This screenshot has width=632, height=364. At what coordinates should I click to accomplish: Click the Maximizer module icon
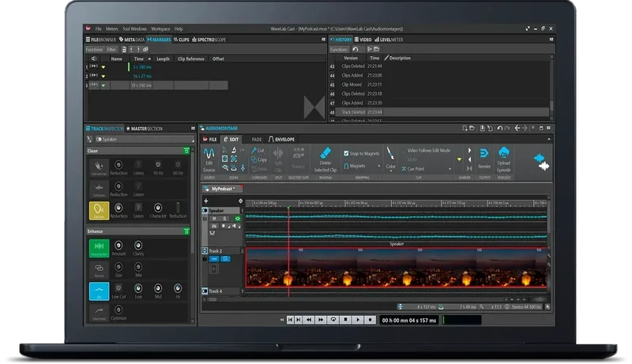point(99,312)
